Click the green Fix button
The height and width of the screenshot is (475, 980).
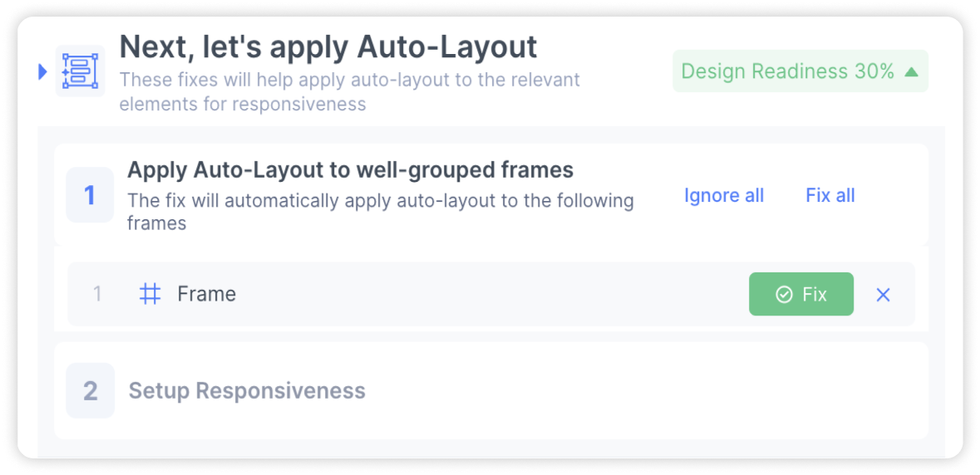pos(801,294)
